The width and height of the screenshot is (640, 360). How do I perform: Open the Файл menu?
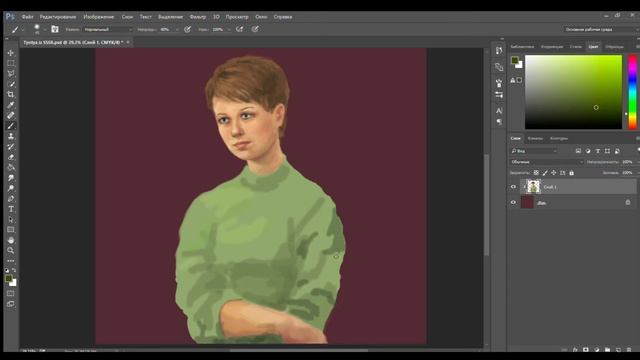click(x=28, y=17)
